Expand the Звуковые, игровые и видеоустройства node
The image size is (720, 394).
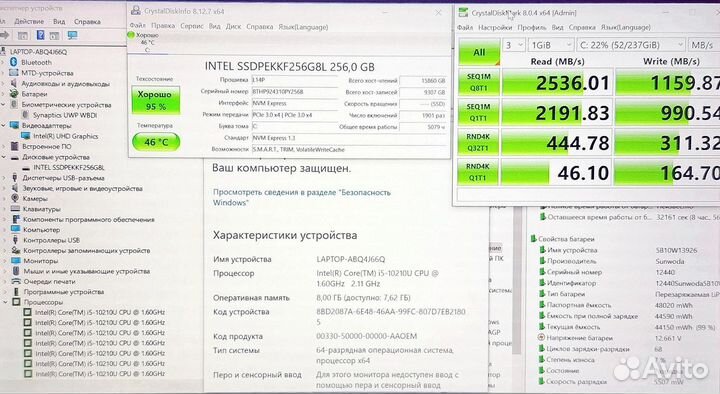click(4, 188)
